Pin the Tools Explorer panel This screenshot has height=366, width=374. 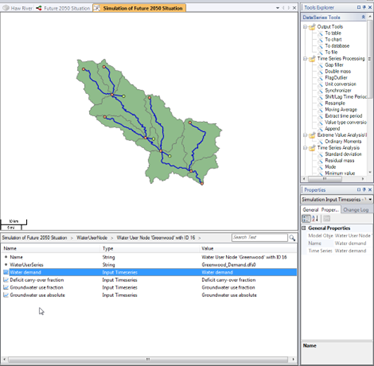[x=364, y=7]
